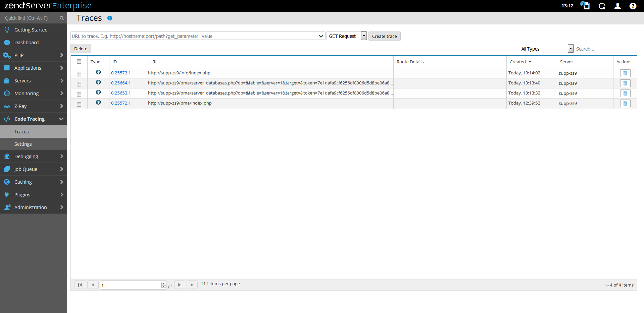Toggle the select-all checkbox in table header
Image resolution: width=644 pixels, height=313 pixels.
pos(79,62)
